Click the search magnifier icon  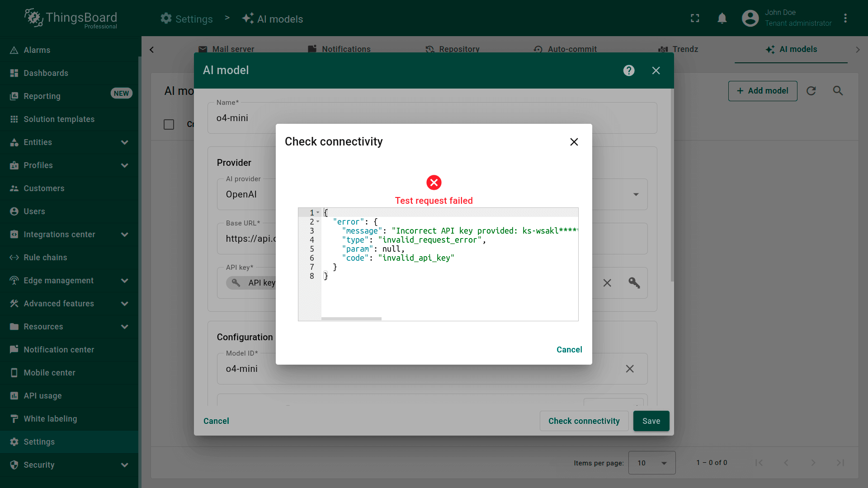pyautogui.click(x=838, y=91)
